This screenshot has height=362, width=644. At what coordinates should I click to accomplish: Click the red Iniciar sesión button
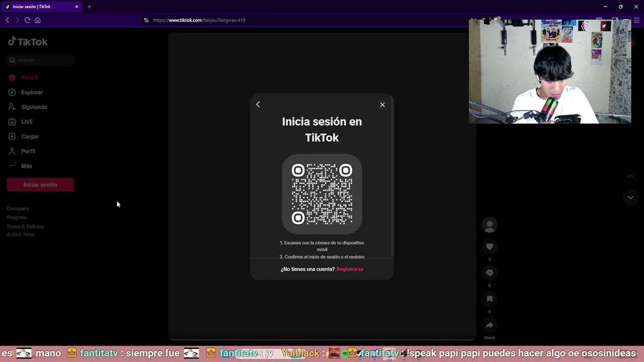[x=40, y=185]
